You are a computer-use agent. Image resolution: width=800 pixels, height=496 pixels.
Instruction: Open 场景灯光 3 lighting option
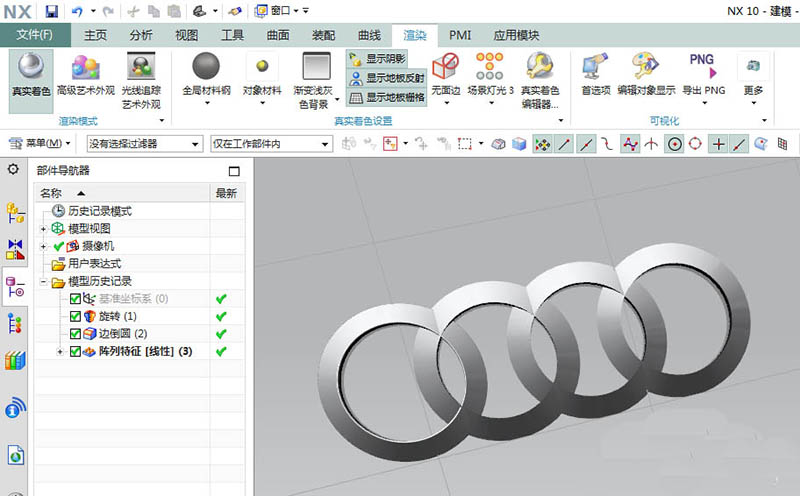pos(490,77)
